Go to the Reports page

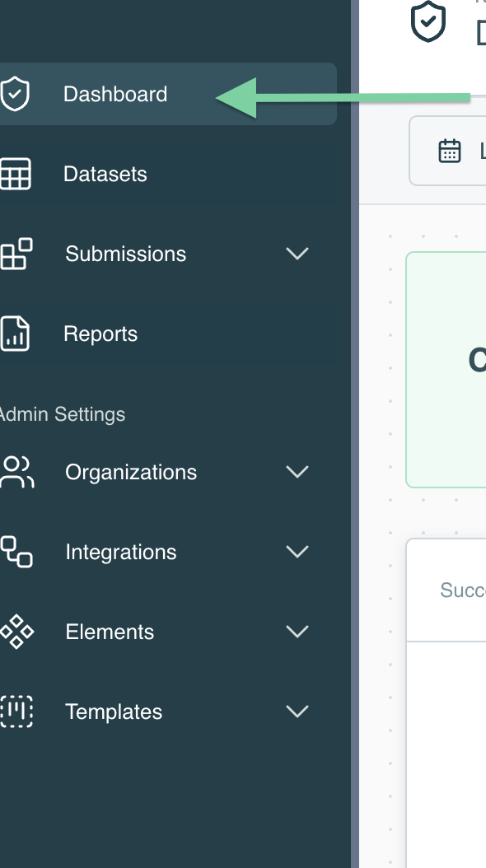(x=100, y=334)
